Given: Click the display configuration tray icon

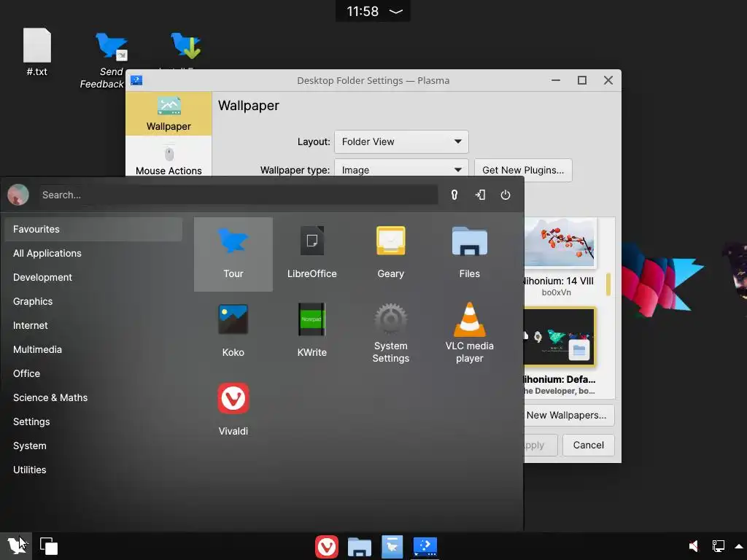Looking at the screenshot, I should tap(719, 545).
